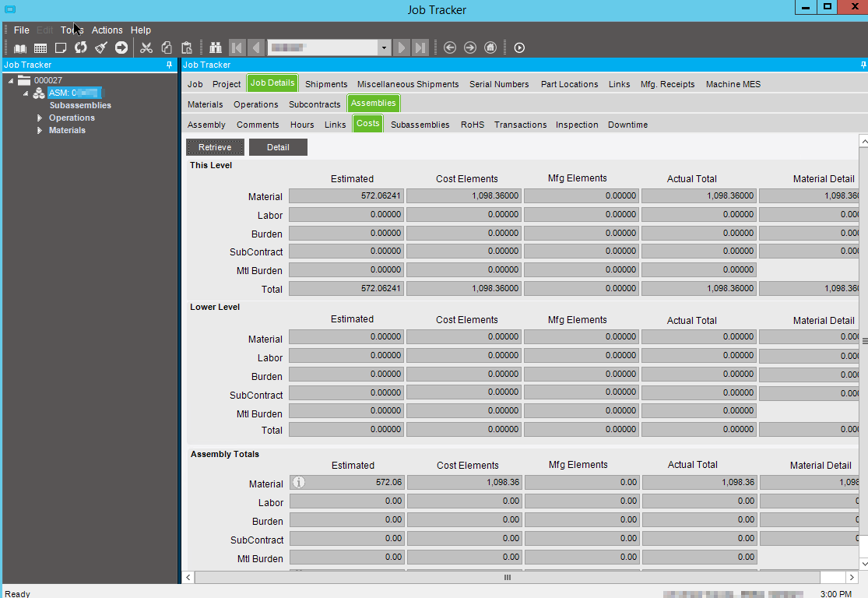The width and height of the screenshot is (868, 598).
Task: Pin the right Job Tracker panel
Action: 863,65
